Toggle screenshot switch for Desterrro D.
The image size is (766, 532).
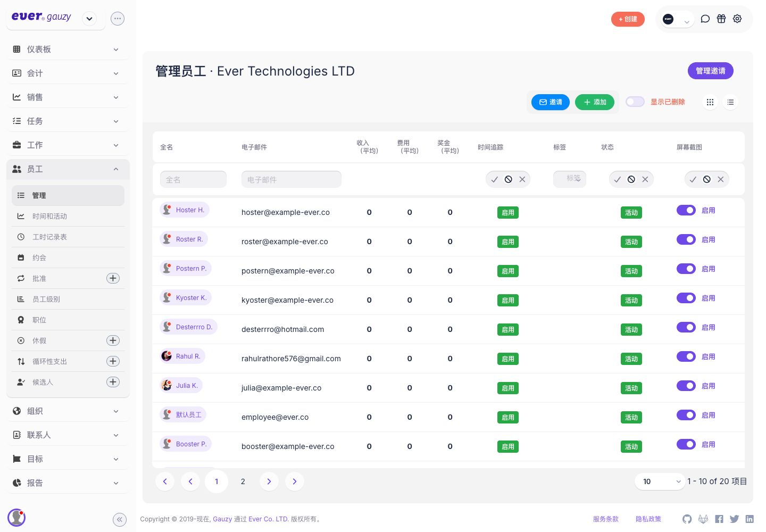[x=686, y=327]
